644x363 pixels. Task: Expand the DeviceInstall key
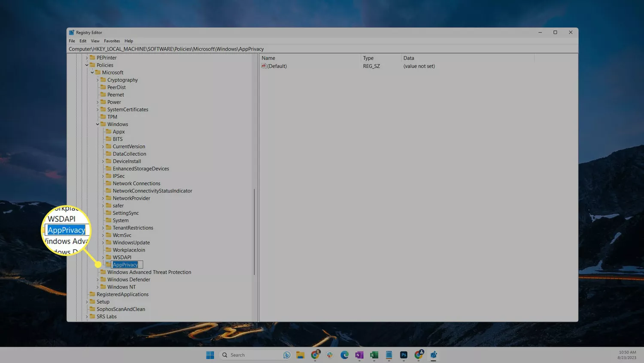click(x=103, y=162)
